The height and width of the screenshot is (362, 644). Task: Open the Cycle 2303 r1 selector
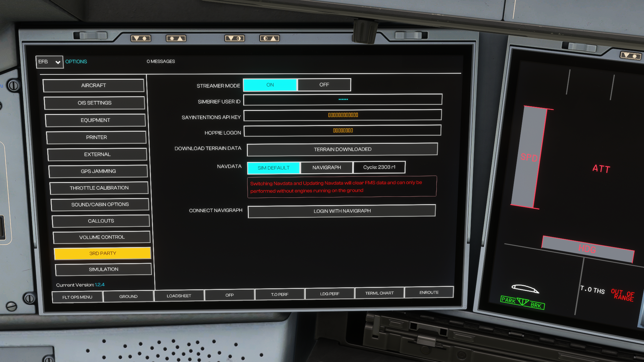point(379,167)
